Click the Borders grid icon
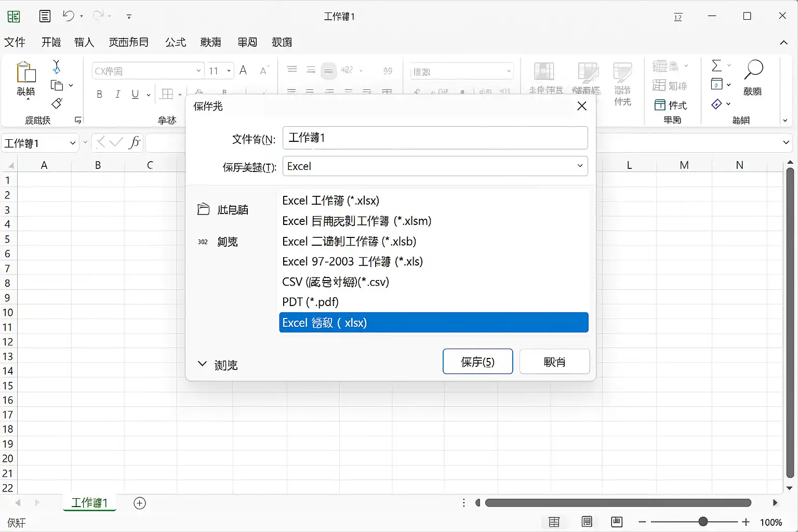 (167, 94)
